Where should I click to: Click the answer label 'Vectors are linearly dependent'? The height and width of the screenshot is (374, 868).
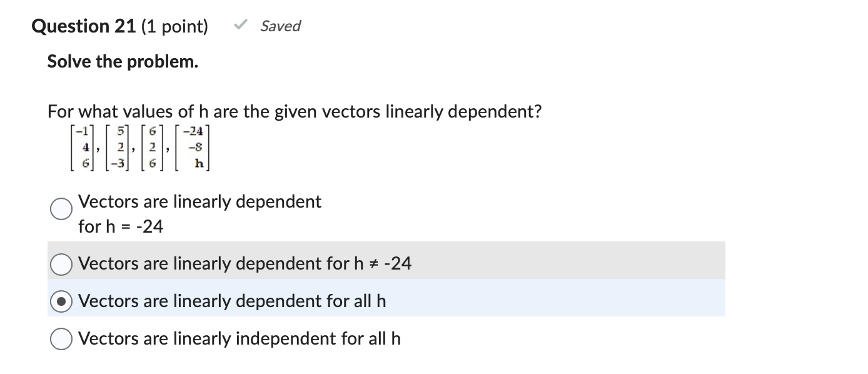pyautogui.click(x=199, y=201)
